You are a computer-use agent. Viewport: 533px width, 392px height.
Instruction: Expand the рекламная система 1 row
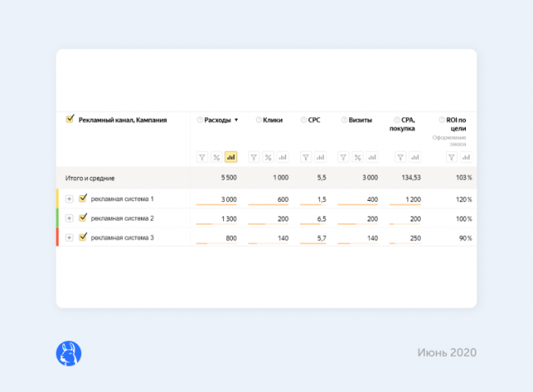click(69, 199)
